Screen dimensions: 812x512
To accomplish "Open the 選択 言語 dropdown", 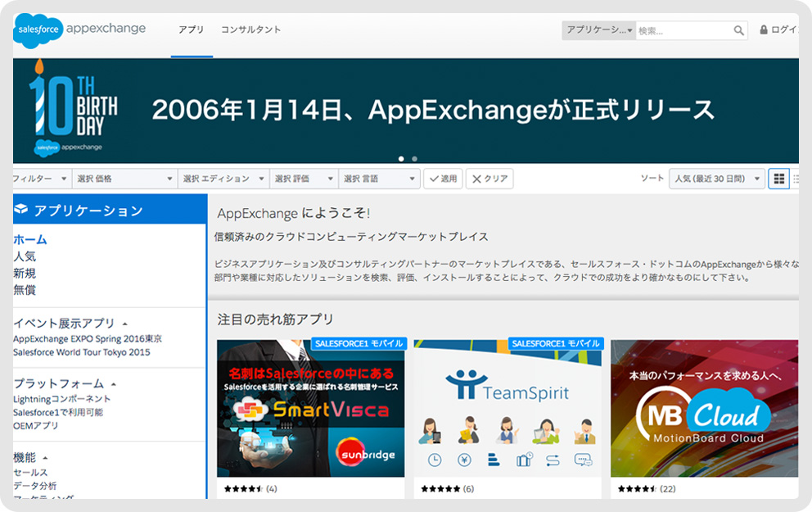I will click(x=379, y=179).
